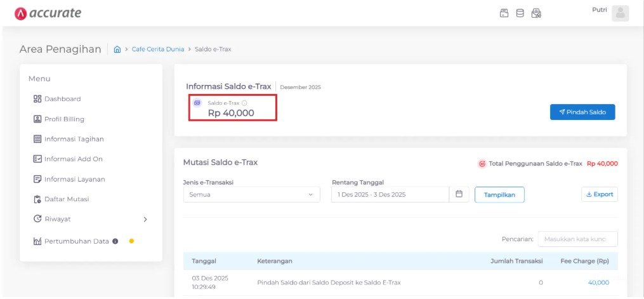Click the Rp 40,000 saldo amount
This screenshot has height=299, width=644.
(231, 113)
